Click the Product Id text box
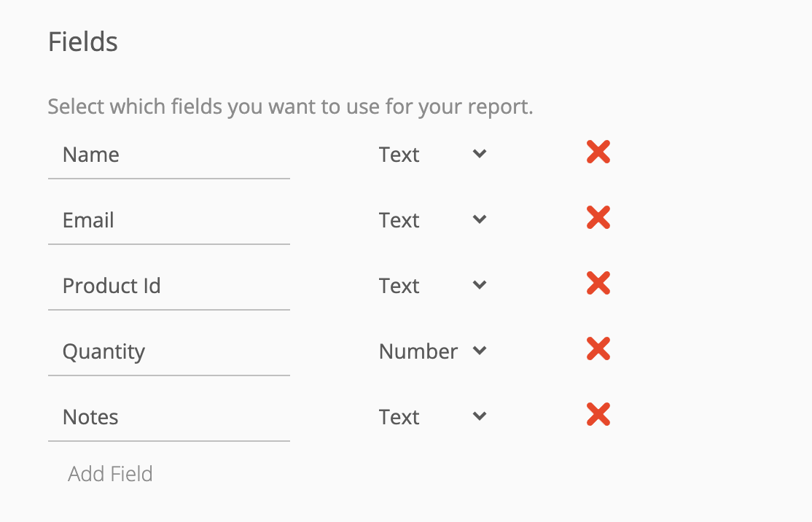This screenshot has height=522, width=812. coord(168,286)
